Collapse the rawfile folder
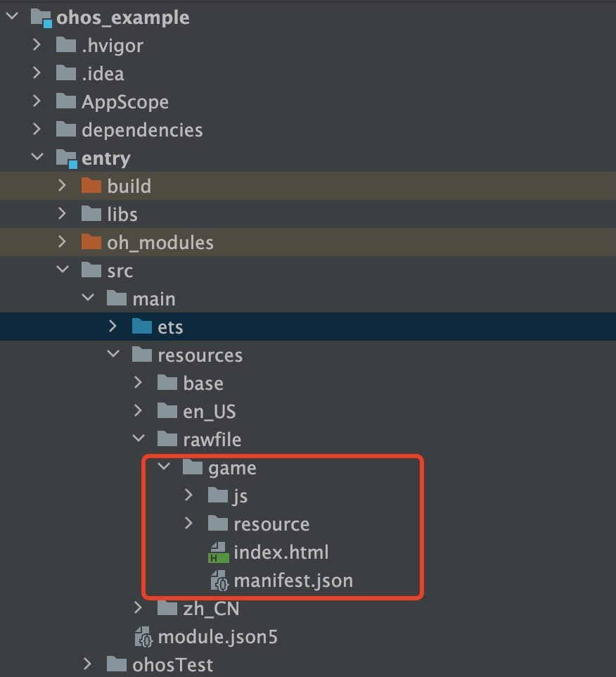Screen dimensions: 616x677 [x=139, y=438]
